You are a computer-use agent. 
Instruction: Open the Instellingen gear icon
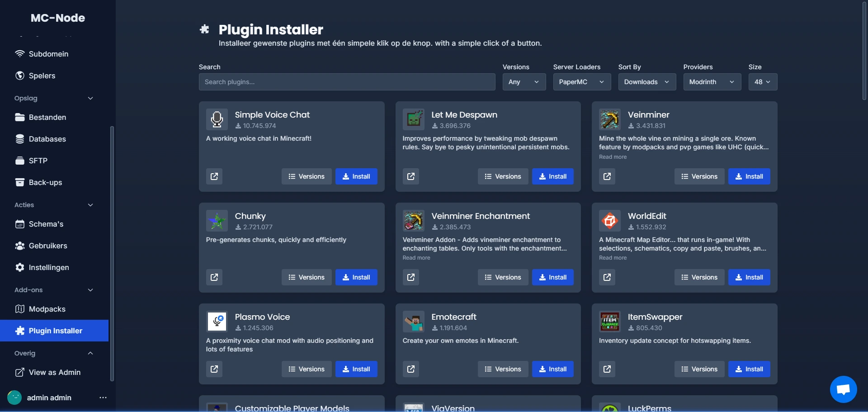click(20, 267)
